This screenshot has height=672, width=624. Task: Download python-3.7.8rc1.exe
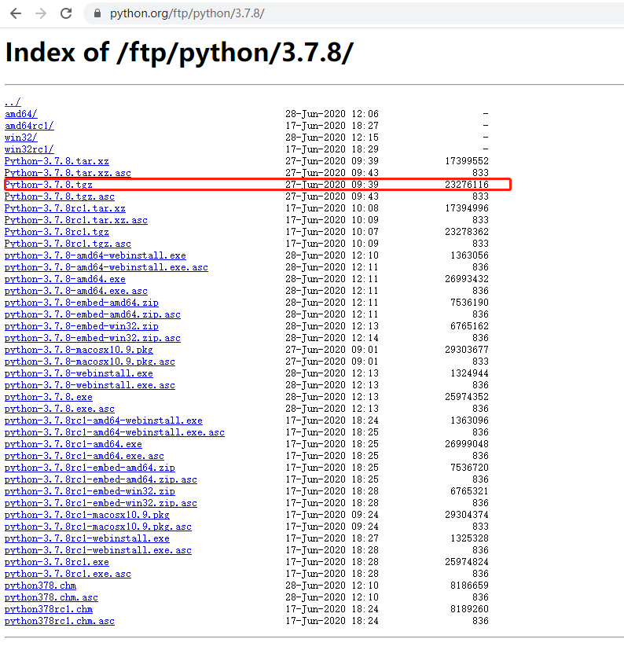(57, 562)
